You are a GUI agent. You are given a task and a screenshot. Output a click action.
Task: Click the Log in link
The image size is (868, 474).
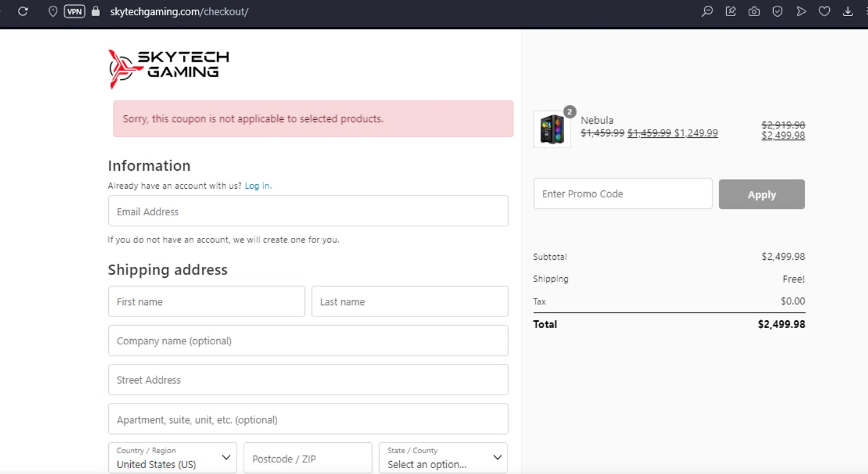[258, 186]
